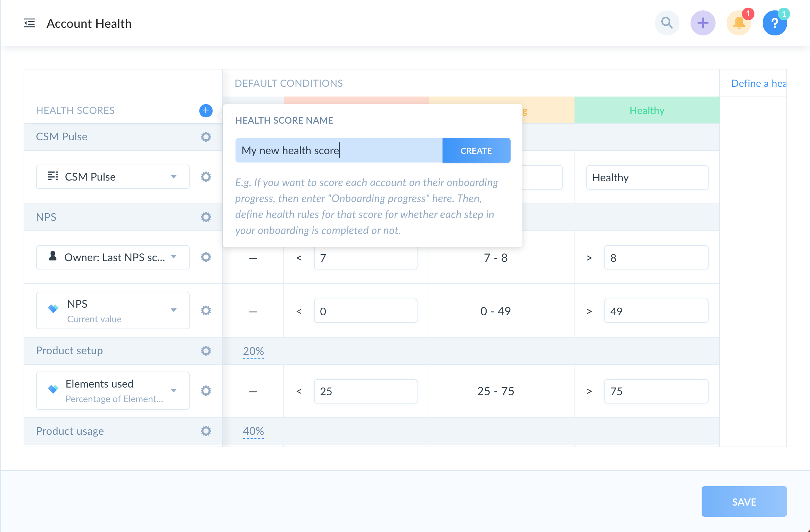Open Product usage section gear settings

pos(206,431)
